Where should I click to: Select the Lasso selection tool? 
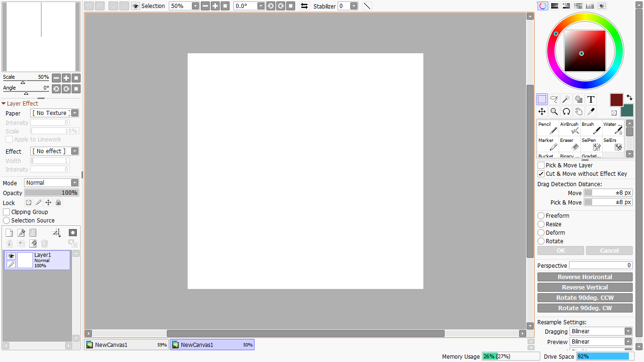click(x=554, y=99)
